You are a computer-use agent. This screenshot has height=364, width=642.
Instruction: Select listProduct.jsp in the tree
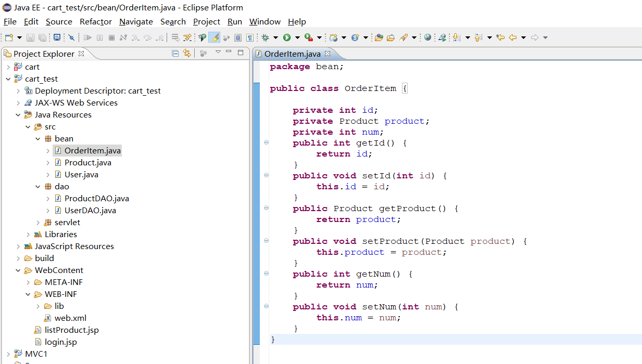[71, 330]
